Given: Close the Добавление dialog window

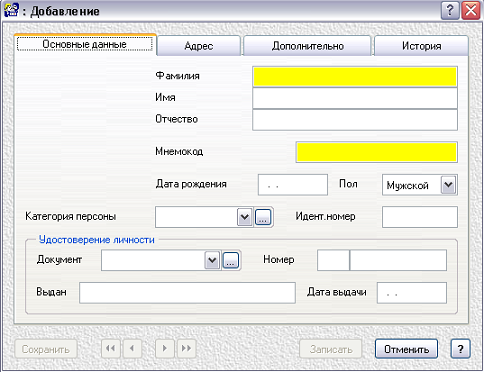Looking at the screenshot, I should 471,11.
